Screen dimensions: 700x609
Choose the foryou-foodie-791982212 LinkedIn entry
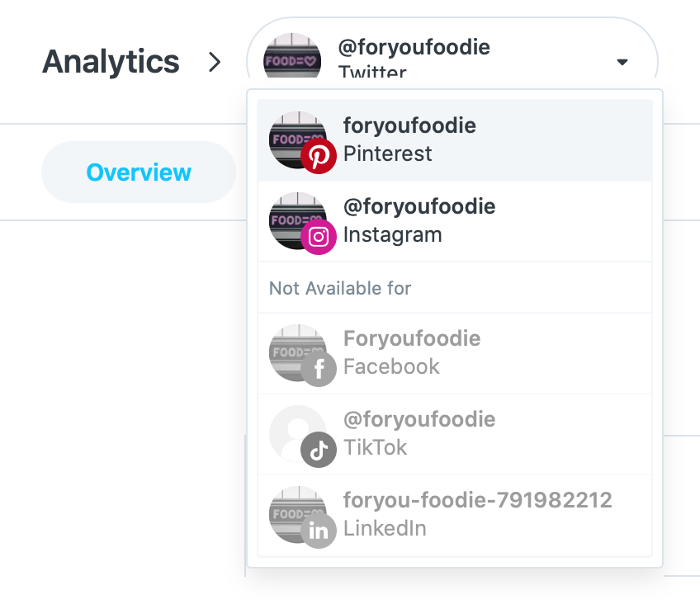coord(455,515)
